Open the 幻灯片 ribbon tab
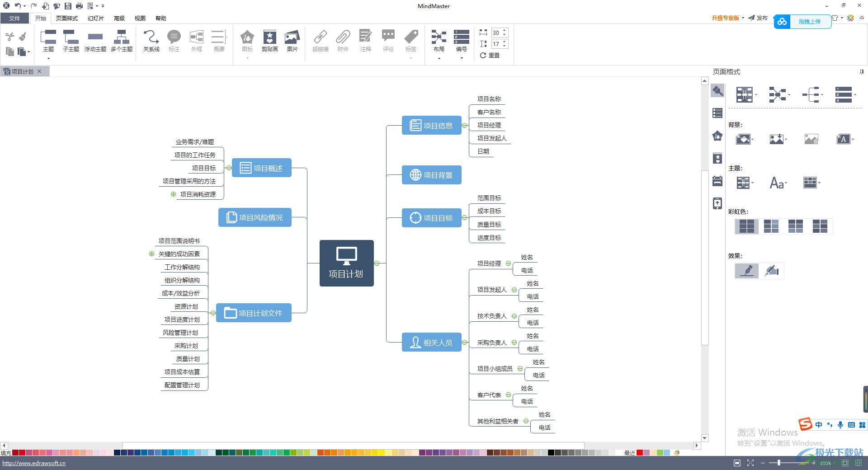This screenshot has height=470, width=868. (x=96, y=18)
